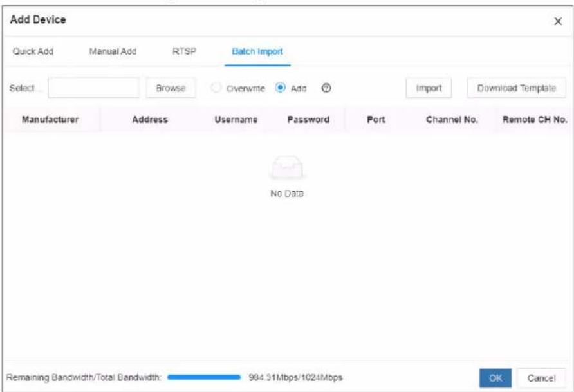Click the Select file path field
The width and height of the screenshot is (574, 392).
click(x=94, y=88)
